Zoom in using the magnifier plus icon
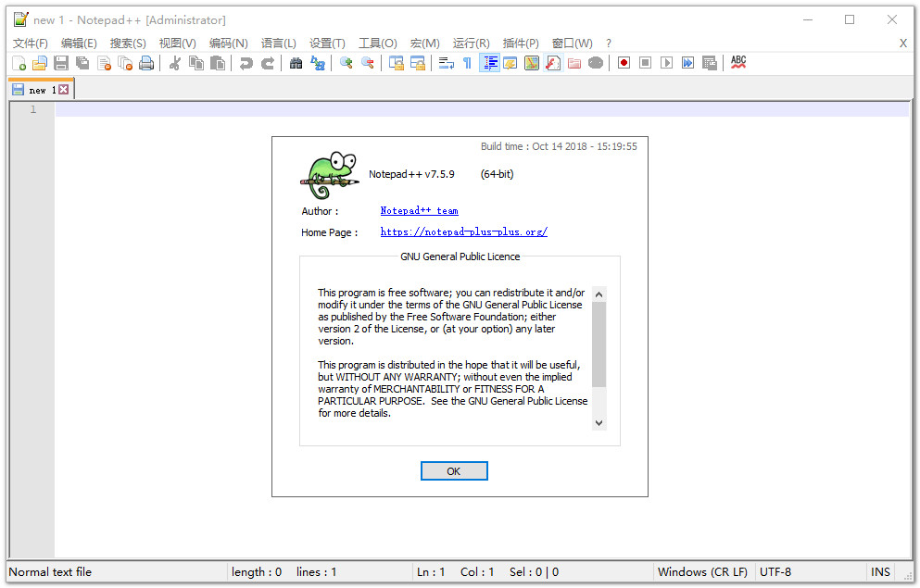Screen dimensions: 920x588 [x=347, y=63]
